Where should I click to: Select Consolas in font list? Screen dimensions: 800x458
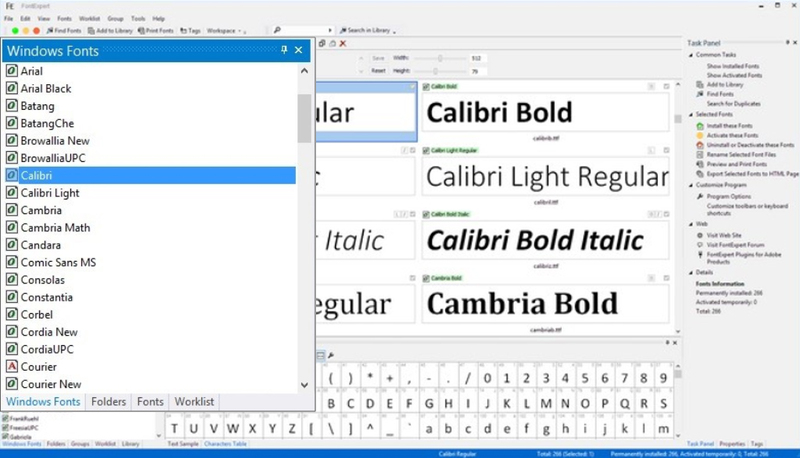(42, 279)
